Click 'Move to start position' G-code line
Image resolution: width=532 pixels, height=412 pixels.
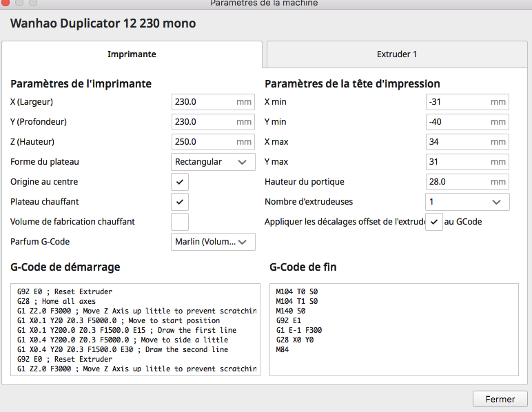(119, 320)
